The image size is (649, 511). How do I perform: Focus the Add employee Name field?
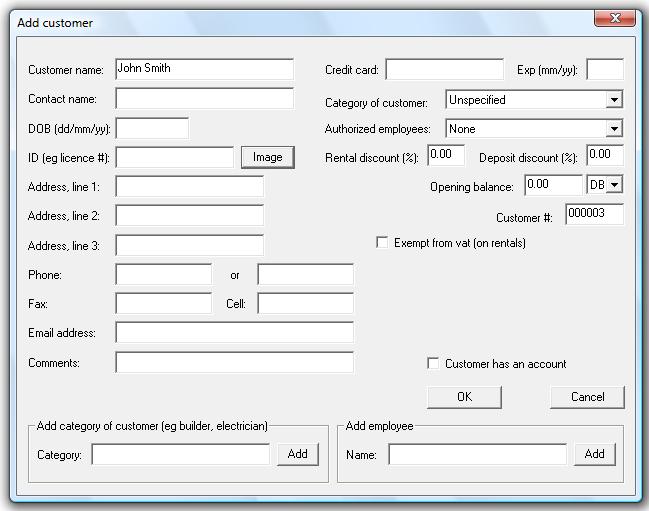(x=477, y=455)
